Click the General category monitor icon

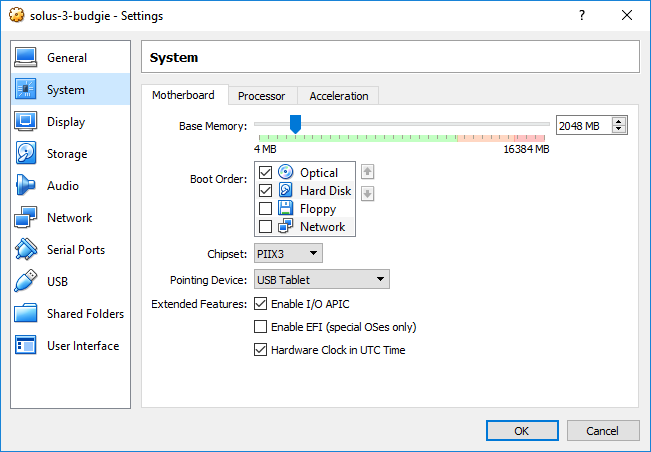[25, 57]
